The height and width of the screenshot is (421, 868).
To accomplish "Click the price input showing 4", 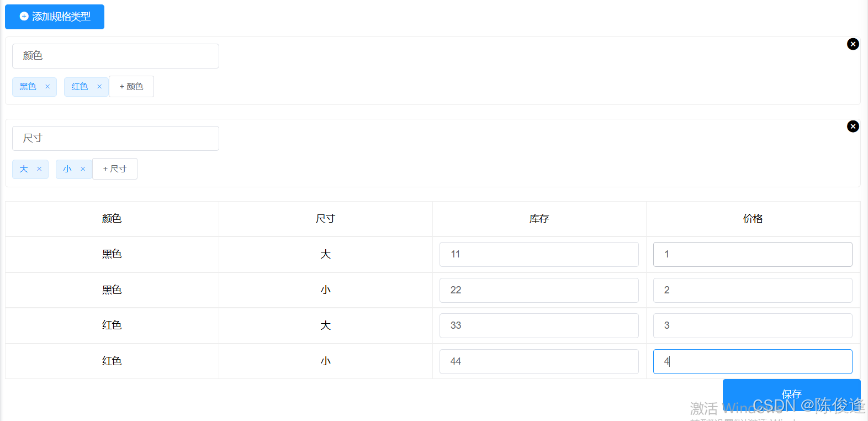I will 752,361.
